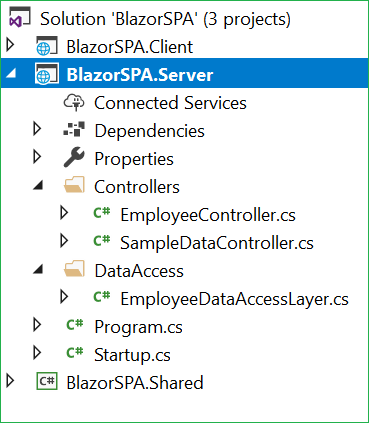Collapse the BlazorSPA.Server project node
This screenshot has width=369, height=423.
12,74
